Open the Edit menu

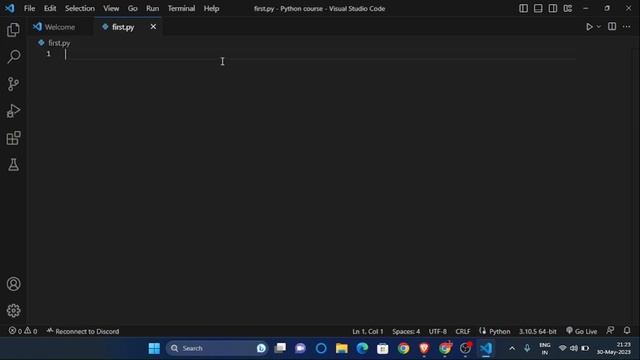[50, 9]
